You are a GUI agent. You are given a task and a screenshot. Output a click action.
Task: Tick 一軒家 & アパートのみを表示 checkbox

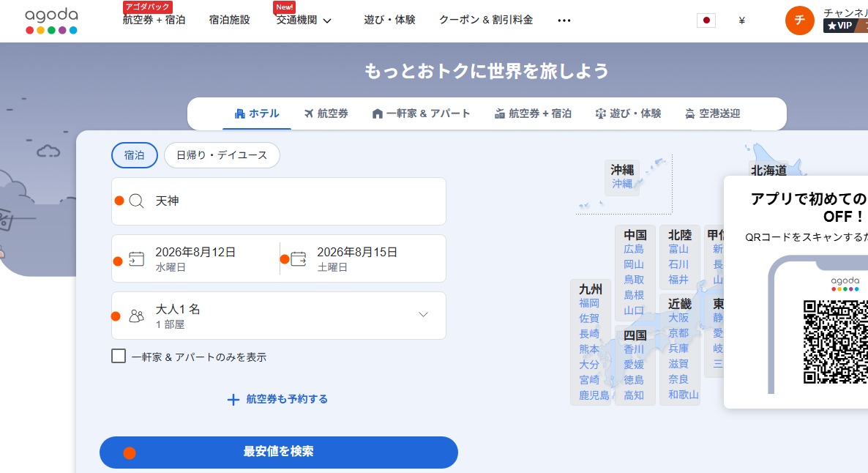point(119,356)
